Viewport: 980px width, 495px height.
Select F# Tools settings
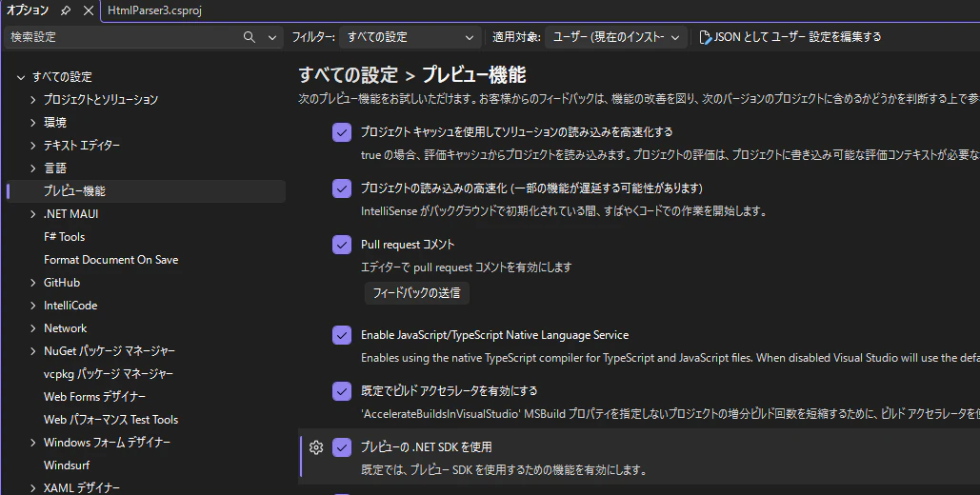click(x=65, y=237)
